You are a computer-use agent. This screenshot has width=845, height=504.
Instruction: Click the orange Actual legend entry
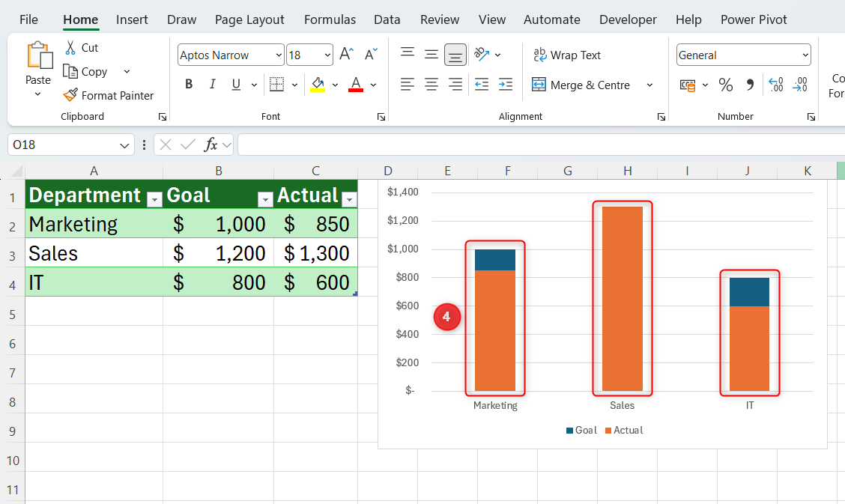tap(624, 430)
